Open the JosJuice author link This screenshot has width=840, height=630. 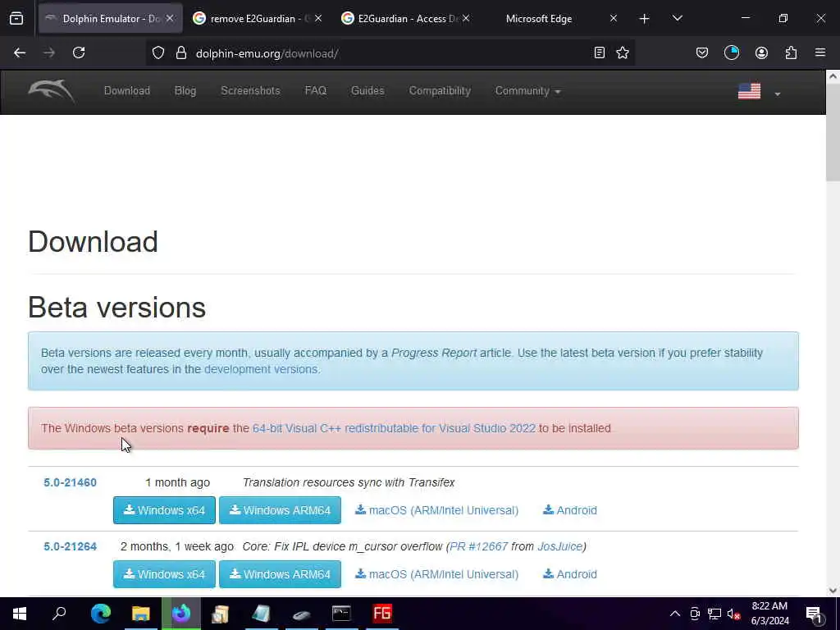pyautogui.click(x=559, y=546)
